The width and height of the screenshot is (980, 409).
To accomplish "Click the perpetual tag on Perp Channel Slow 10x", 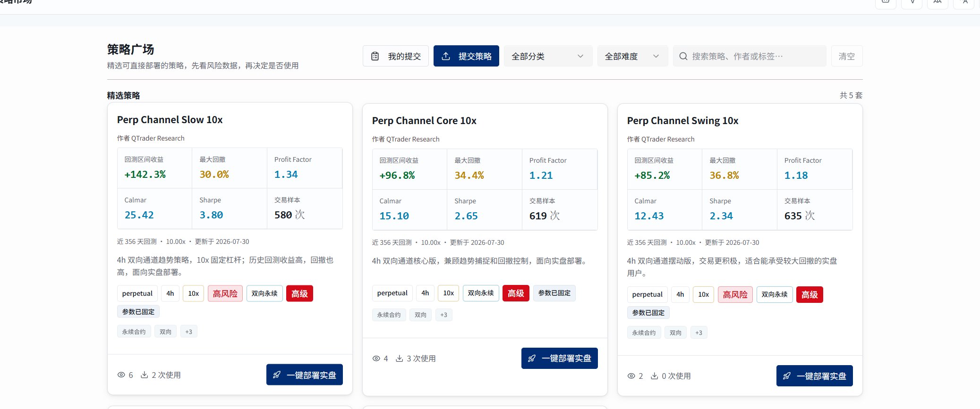I will tap(137, 293).
